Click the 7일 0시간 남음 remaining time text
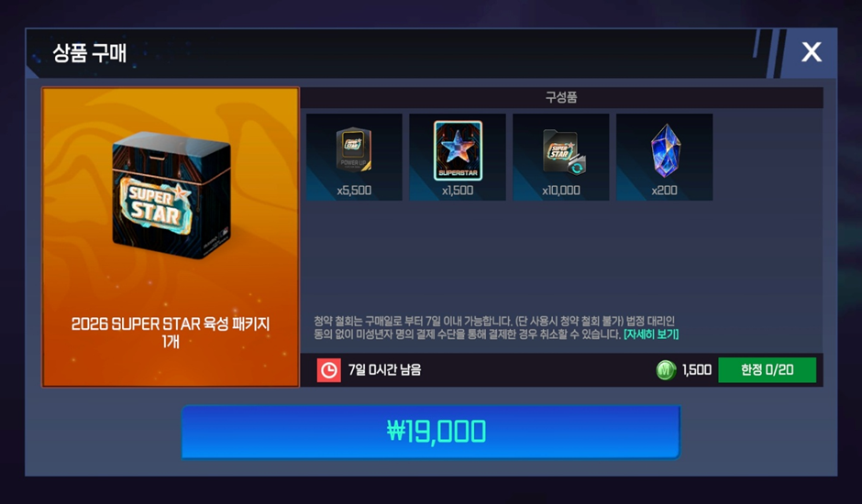Viewport: 862px width, 504px height. coord(384,370)
